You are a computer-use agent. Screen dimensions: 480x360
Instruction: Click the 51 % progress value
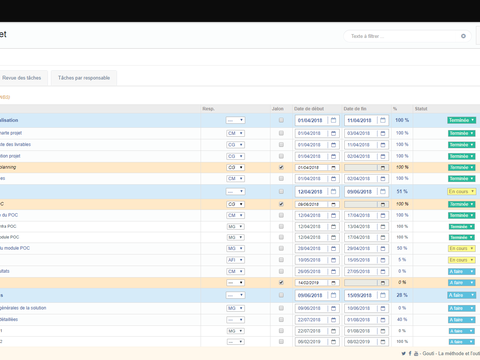coord(402,192)
